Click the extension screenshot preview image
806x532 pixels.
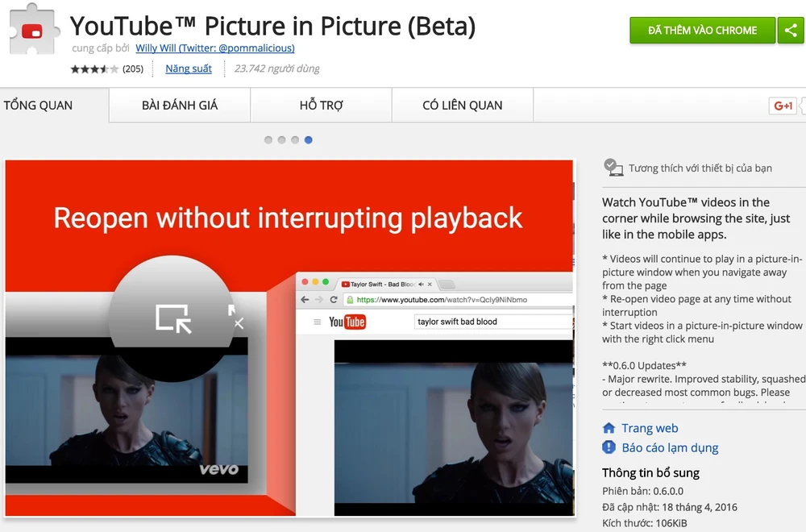click(x=289, y=339)
